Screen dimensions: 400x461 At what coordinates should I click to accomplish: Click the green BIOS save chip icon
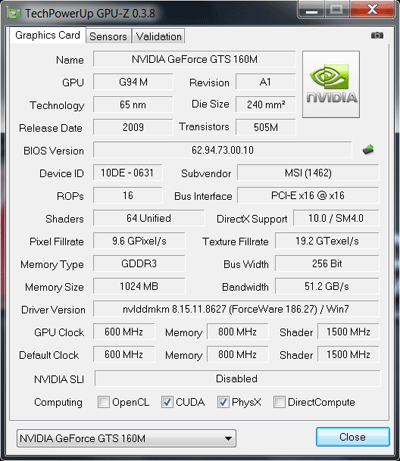coord(368,150)
